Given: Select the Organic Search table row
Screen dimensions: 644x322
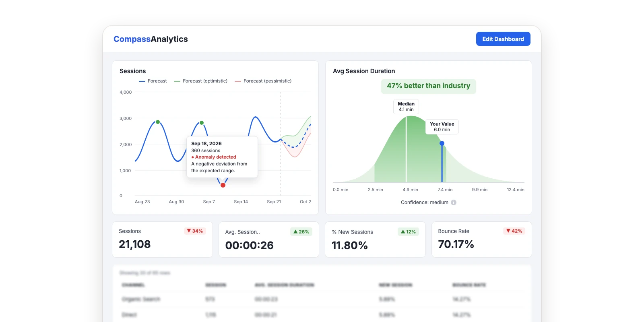Looking at the screenshot, I should pos(322,299).
